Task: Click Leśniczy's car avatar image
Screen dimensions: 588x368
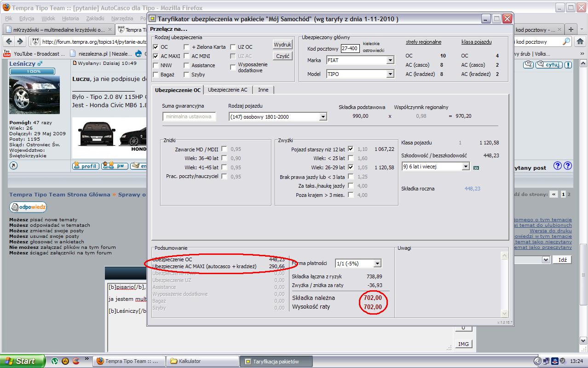Action: (35, 95)
